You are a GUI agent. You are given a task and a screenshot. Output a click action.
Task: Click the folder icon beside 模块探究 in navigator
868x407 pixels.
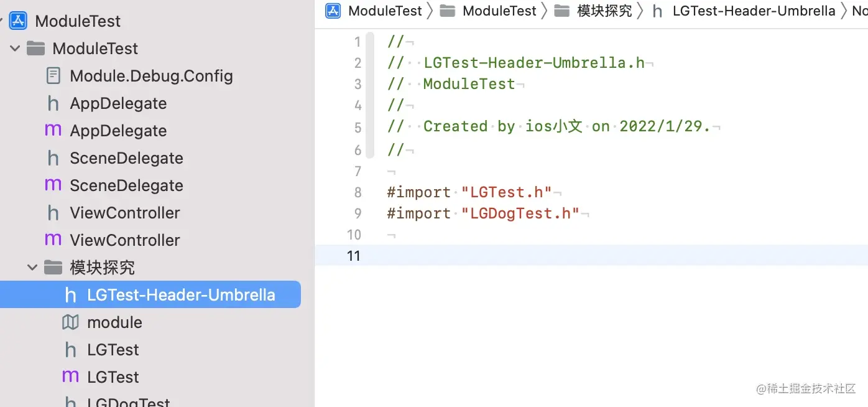click(x=53, y=268)
